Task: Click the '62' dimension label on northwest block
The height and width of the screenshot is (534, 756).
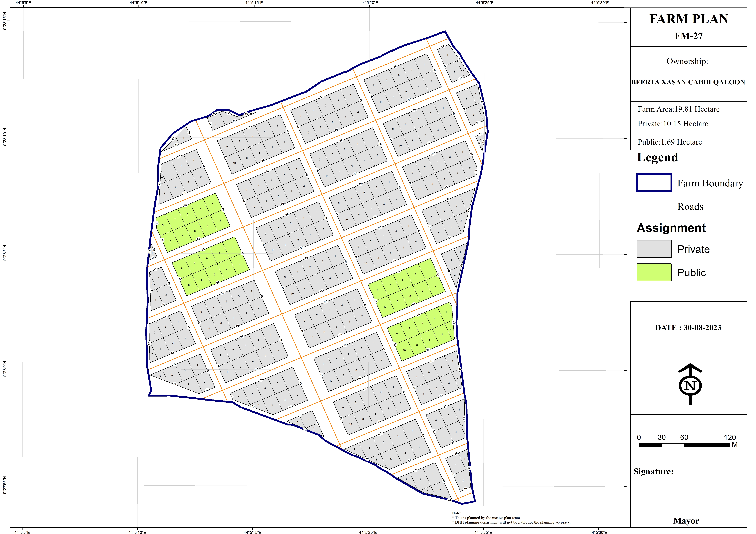Action: pyautogui.click(x=234, y=121)
